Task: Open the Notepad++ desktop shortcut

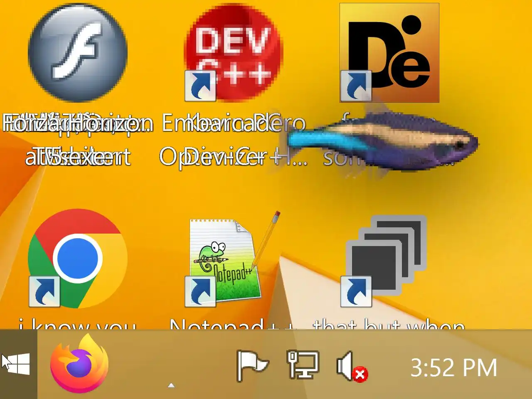Action: [x=233, y=258]
